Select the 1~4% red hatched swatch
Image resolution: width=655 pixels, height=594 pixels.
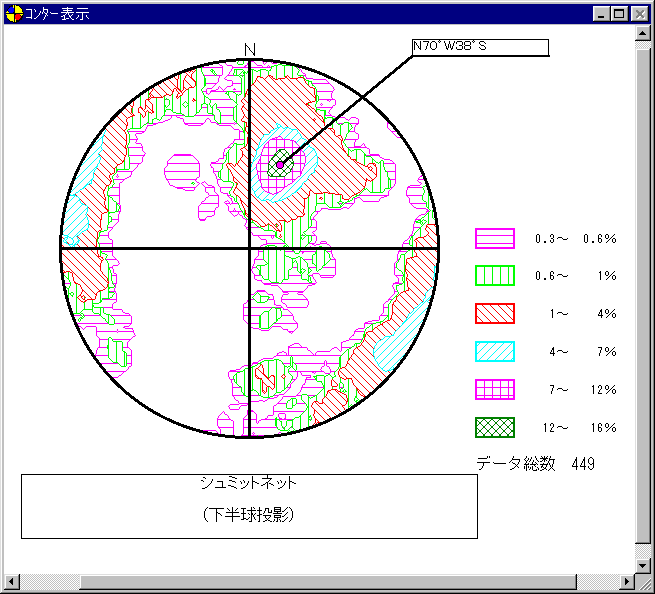495,313
